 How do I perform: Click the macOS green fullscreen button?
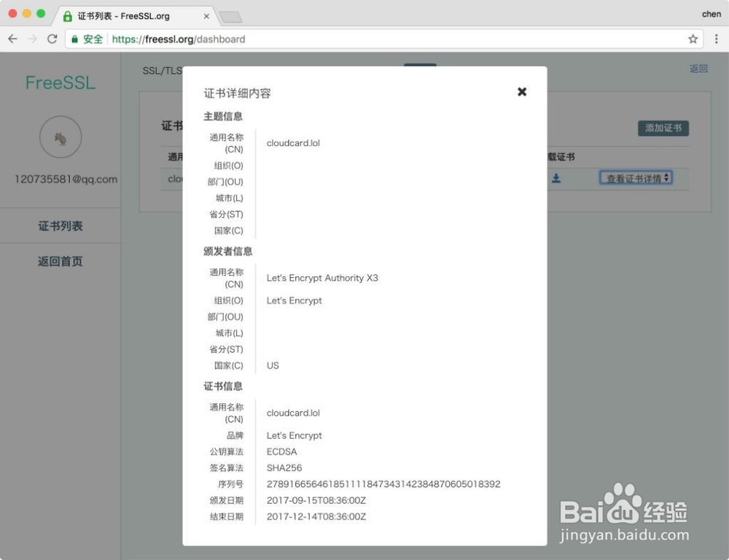click(x=41, y=13)
